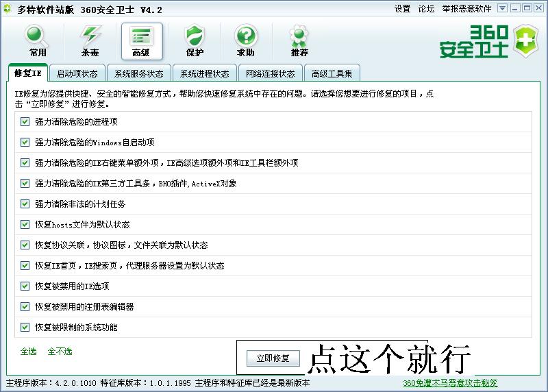
Task: Maximize the 360安全卫士 window
Action: coord(527,8)
